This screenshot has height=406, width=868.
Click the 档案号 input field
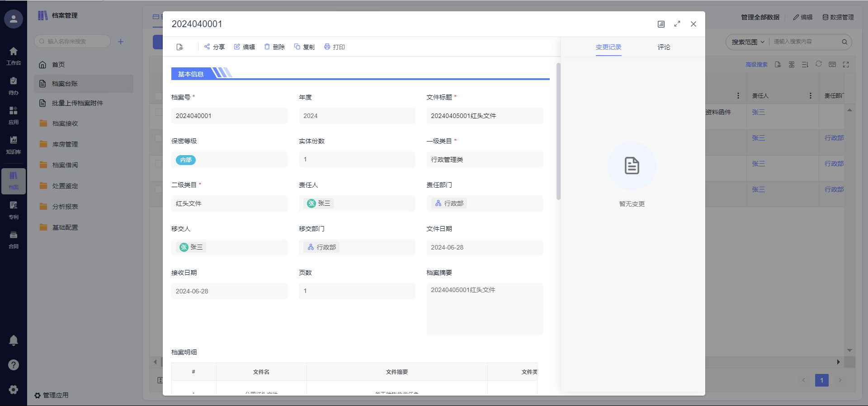(x=229, y=116)
